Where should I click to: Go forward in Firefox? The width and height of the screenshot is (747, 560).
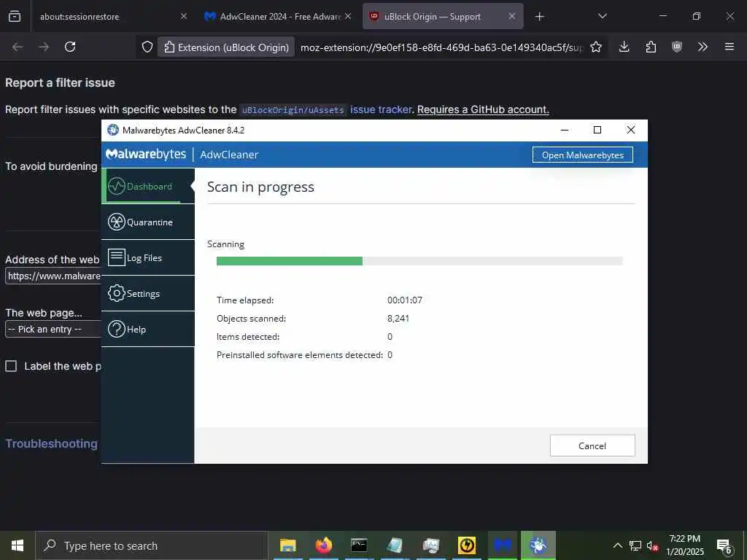click(44, 47)
